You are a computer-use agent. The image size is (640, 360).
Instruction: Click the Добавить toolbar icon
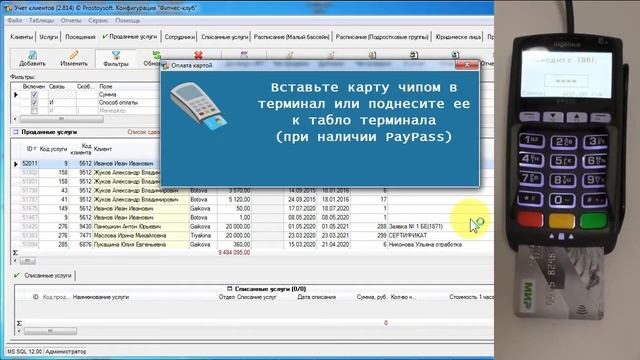click(32, 55)
